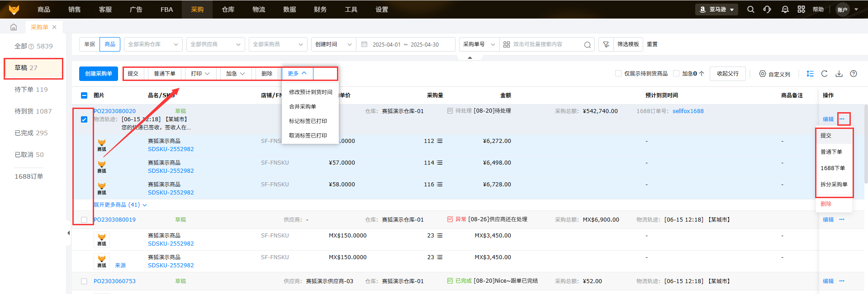Open the 亚马逊 platform dropdown
The height and width of the screenshot is (294, 868).
pyautogui.click(x=716, y=9)
